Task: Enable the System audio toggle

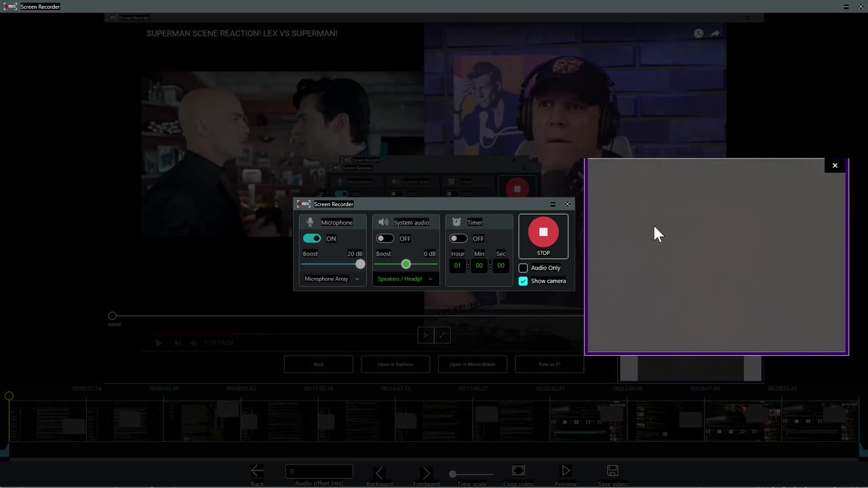Action: click(385, 239)
